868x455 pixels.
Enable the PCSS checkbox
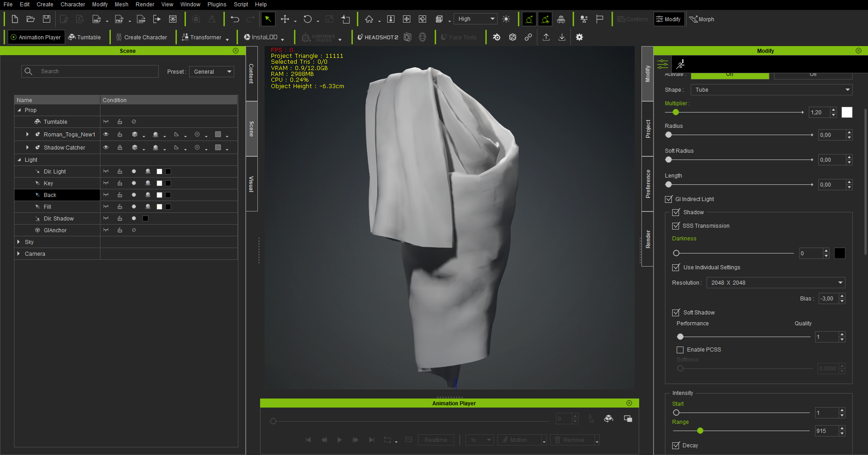(680, 350)
